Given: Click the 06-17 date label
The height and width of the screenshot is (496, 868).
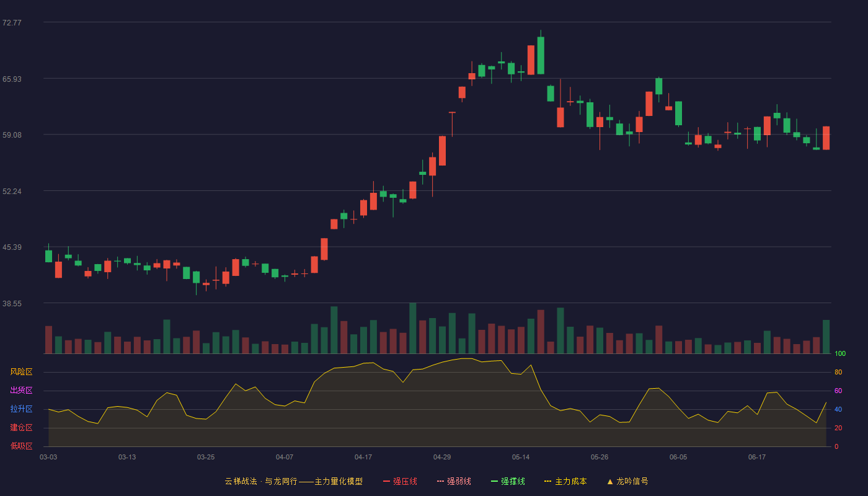Looking at the screenshot, I should tap(757, 457).
